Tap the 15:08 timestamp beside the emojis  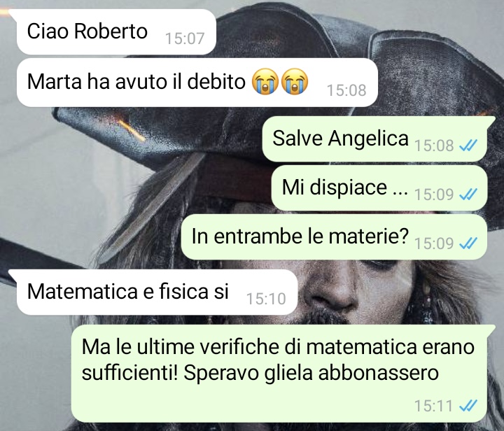(346, 90)
